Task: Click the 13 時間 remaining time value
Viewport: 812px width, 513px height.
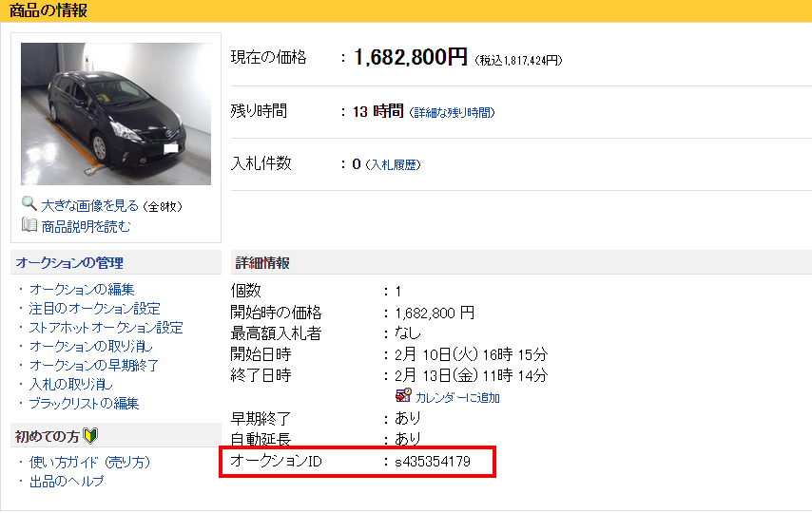Action: pos(378,111)
